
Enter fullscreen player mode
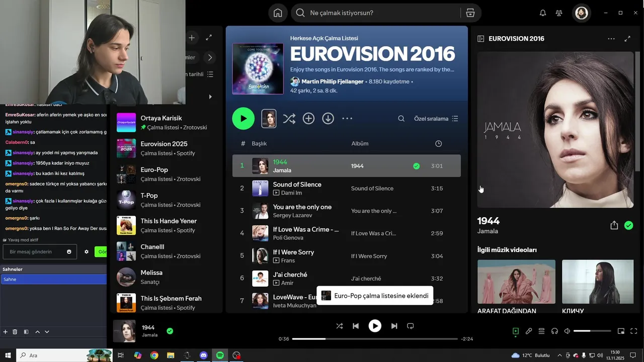click(x=634, y=331)
